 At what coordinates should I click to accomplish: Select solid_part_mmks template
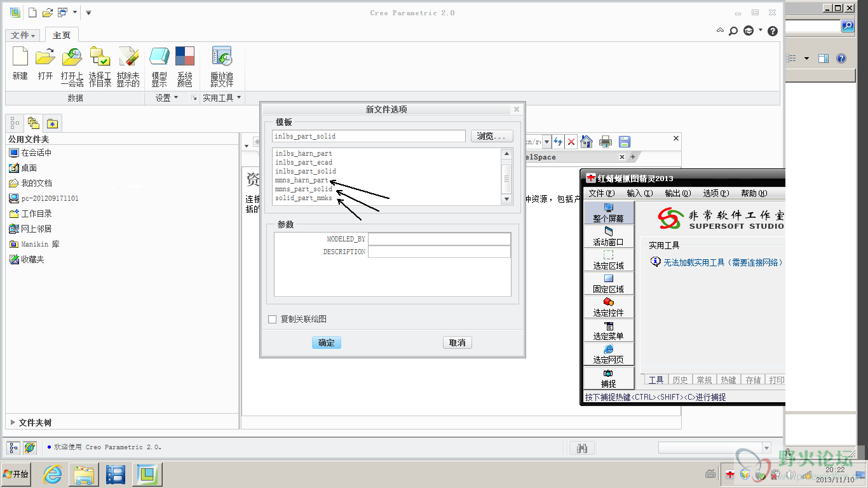pos(304,198)
